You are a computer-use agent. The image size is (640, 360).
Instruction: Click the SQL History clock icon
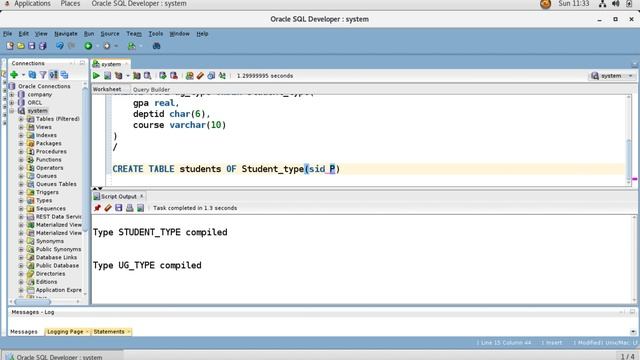coord(211,76)
